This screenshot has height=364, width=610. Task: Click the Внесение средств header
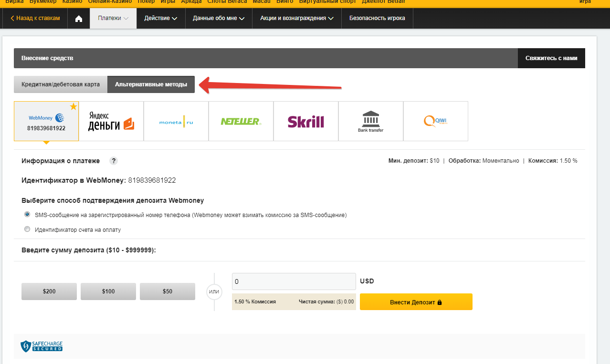(47, 58)
